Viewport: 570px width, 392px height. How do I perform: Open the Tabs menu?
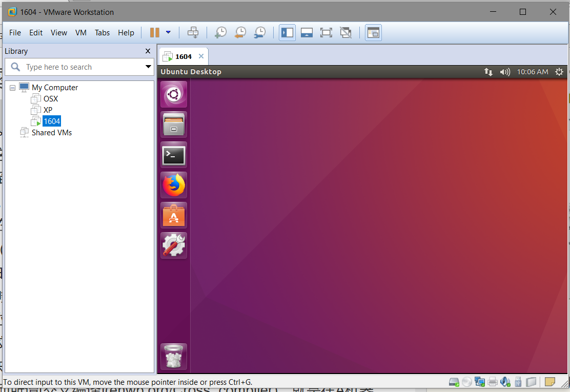point(102,33)
